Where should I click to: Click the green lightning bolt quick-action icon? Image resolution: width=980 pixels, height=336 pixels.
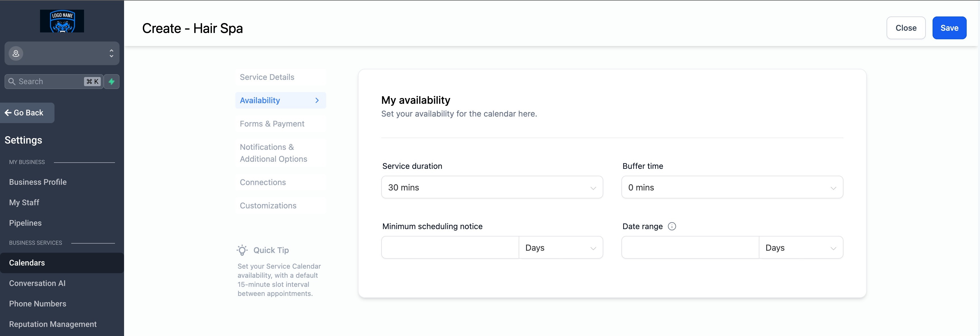(112, 82)
